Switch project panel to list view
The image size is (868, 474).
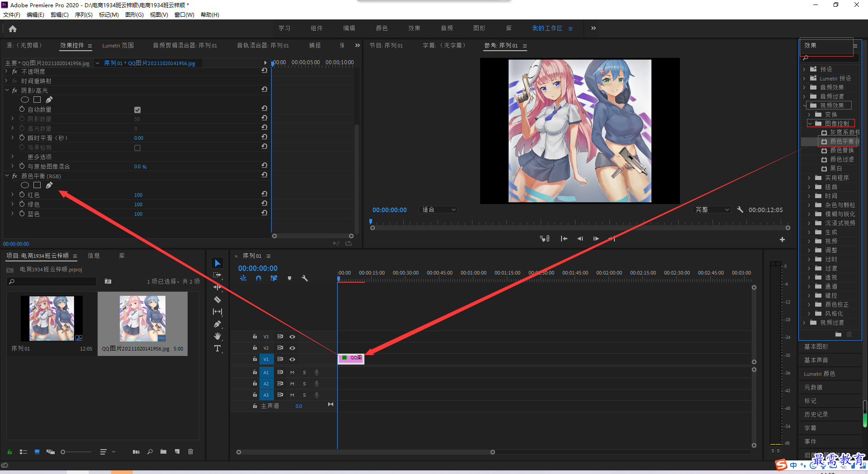click(x=24, y=451)
